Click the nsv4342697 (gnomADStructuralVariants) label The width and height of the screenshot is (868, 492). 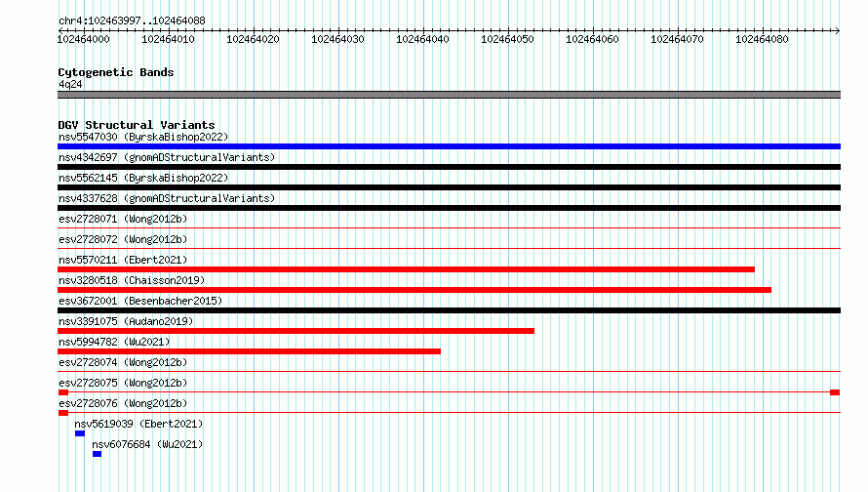pyautogui.click(x=167, y=157)
